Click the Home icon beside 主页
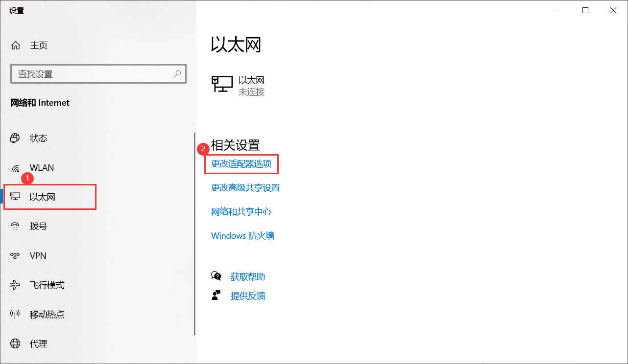The height and width of the screenshot is (364, 628). [16, 45]
